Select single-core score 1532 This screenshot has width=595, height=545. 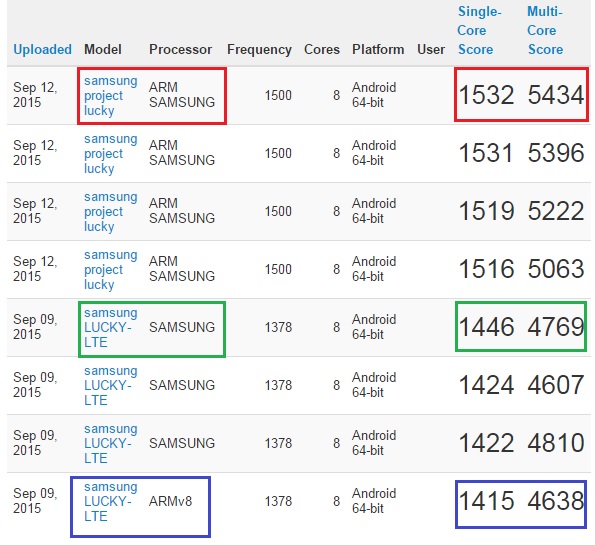tap(486, 95)
